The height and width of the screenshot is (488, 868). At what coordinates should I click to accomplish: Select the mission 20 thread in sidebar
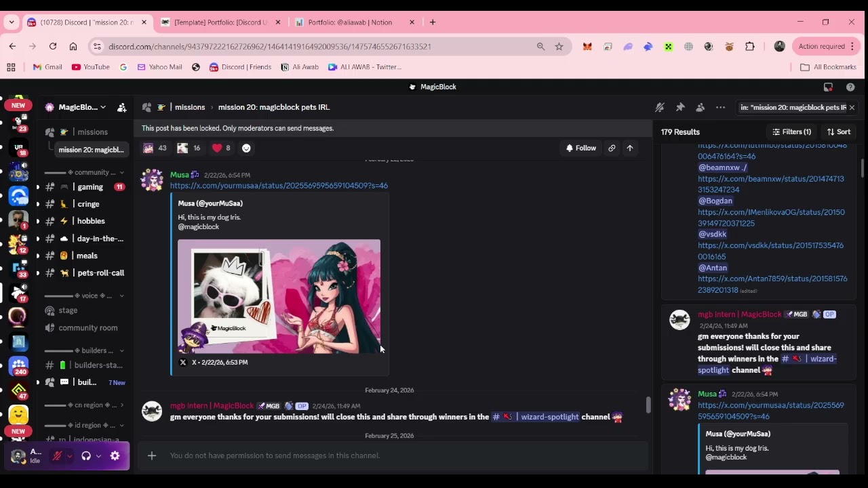point(90,150)
